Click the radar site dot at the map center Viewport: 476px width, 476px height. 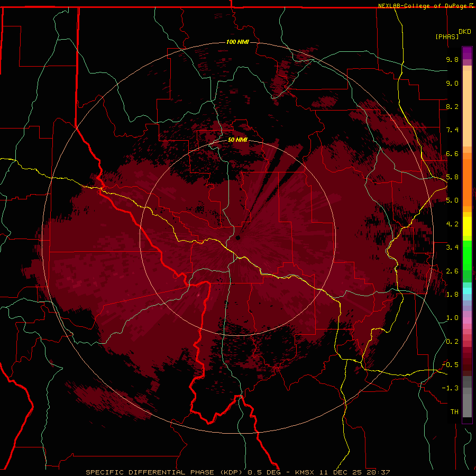tap(238, 237)
